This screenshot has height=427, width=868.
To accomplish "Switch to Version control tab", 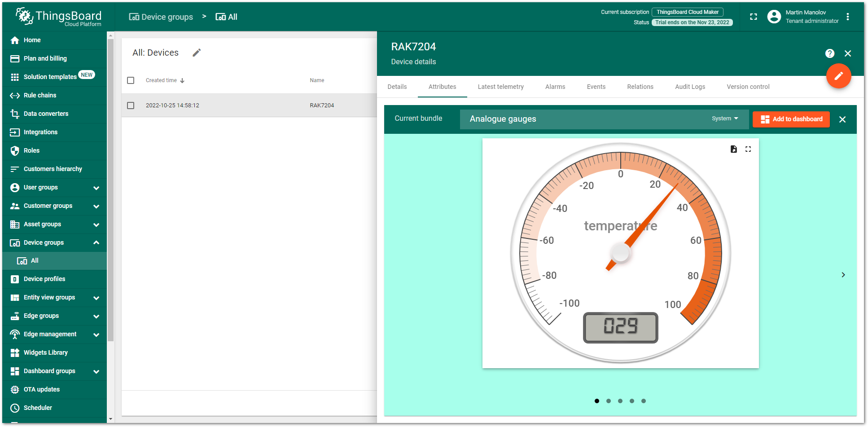I will tap(748, 87).
